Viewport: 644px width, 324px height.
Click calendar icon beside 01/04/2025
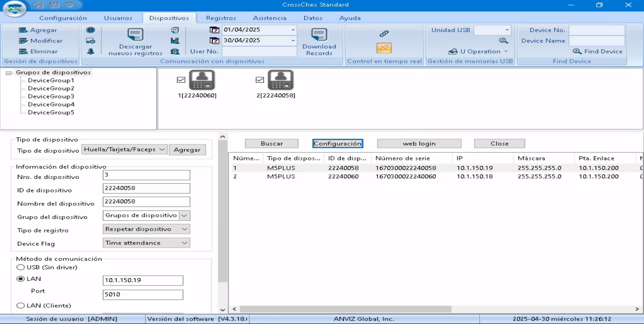pos(214,30)
